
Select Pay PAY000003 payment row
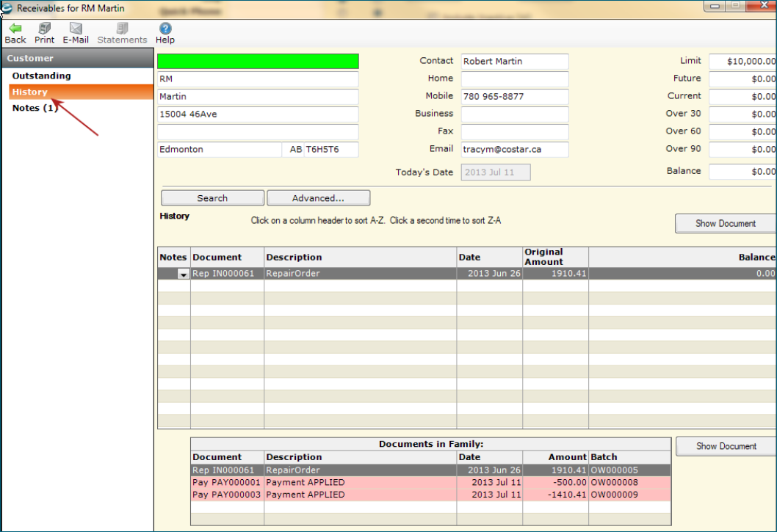coord(430,495)
